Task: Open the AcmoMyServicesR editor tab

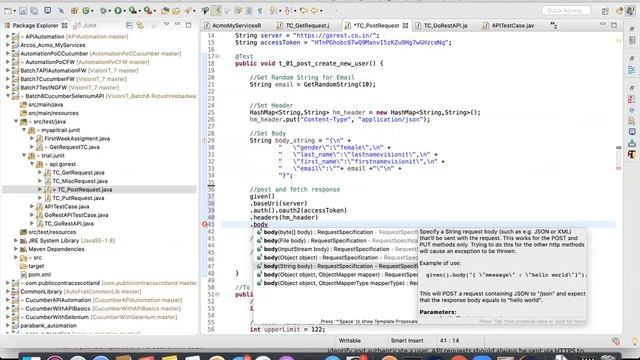Action: 232,25
